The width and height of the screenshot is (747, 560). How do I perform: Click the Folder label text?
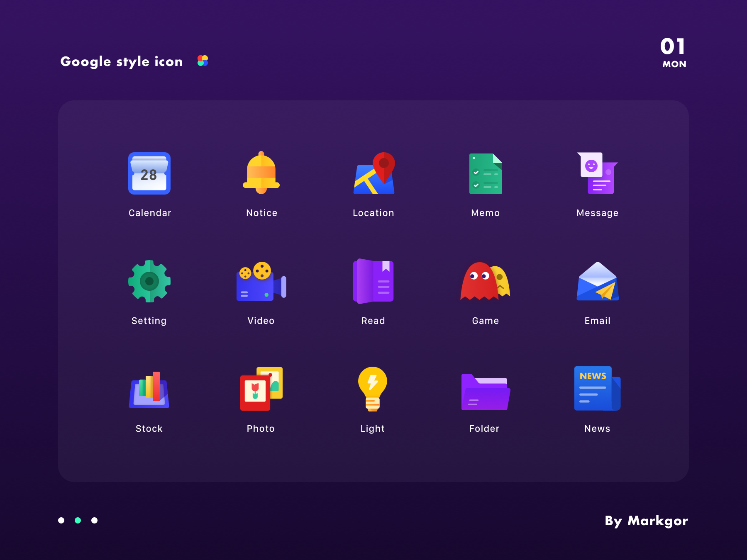(484, 429)
